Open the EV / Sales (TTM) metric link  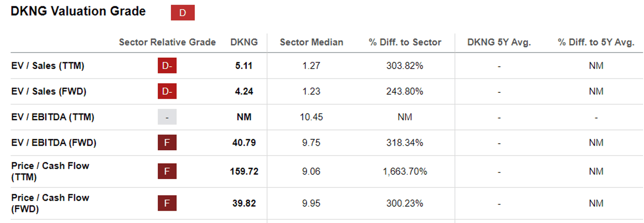[x=47, y=65]
